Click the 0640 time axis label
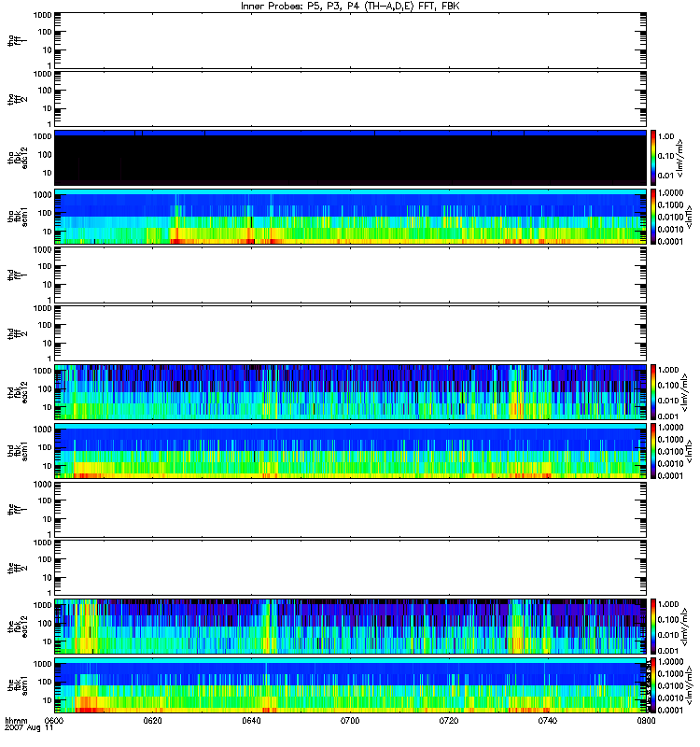The width and height of the screenshot is (700, 747). pyautogui.click(x=251, y=720)
